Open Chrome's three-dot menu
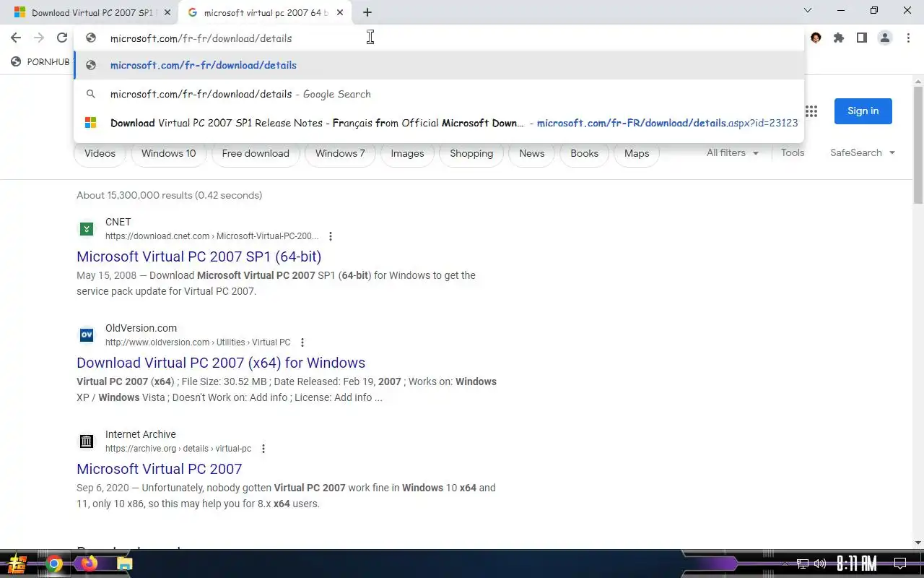 [x=907, y=38]
